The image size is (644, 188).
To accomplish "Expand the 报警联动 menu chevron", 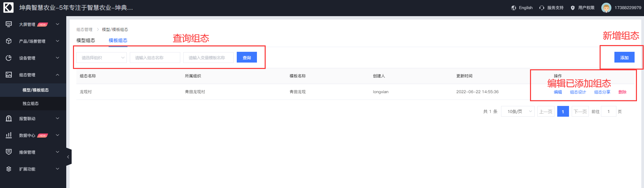I will [58, 118].
